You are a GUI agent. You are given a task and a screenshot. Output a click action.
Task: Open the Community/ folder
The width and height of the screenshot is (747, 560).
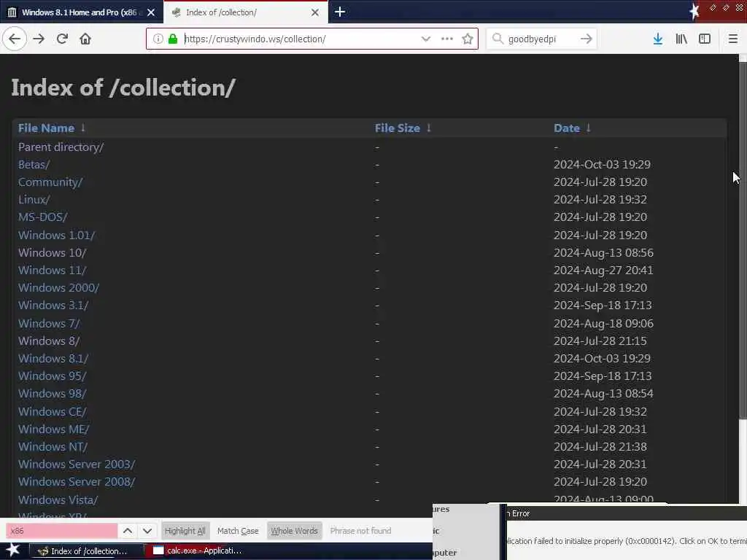[x=50, y=182]
